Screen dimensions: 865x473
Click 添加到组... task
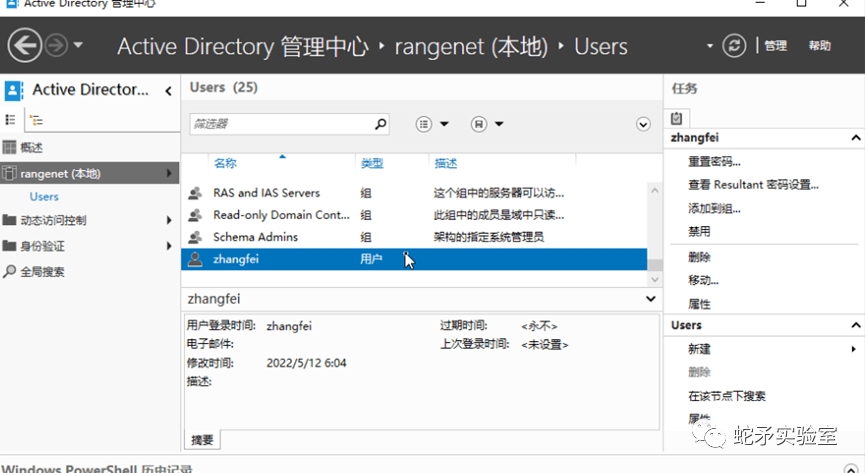[714, 209]
